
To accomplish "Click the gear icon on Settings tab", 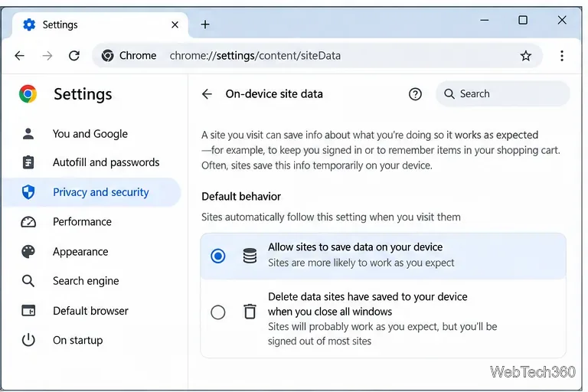I will 29,24.
